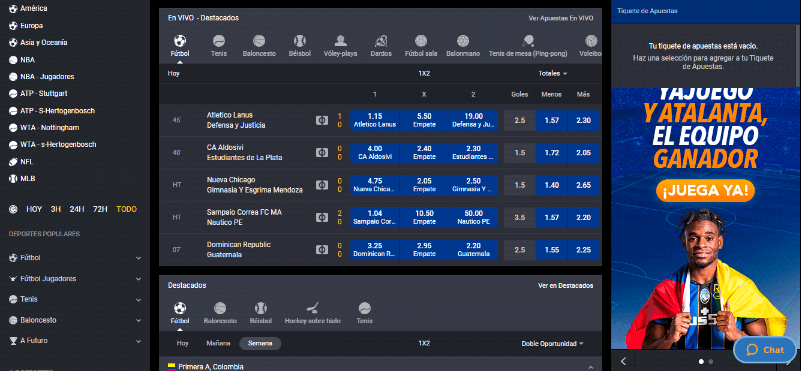The image size is (801, 371).
Task: Bet 3.25 on Dominican Republic
Action: click(x=374, y=249)
